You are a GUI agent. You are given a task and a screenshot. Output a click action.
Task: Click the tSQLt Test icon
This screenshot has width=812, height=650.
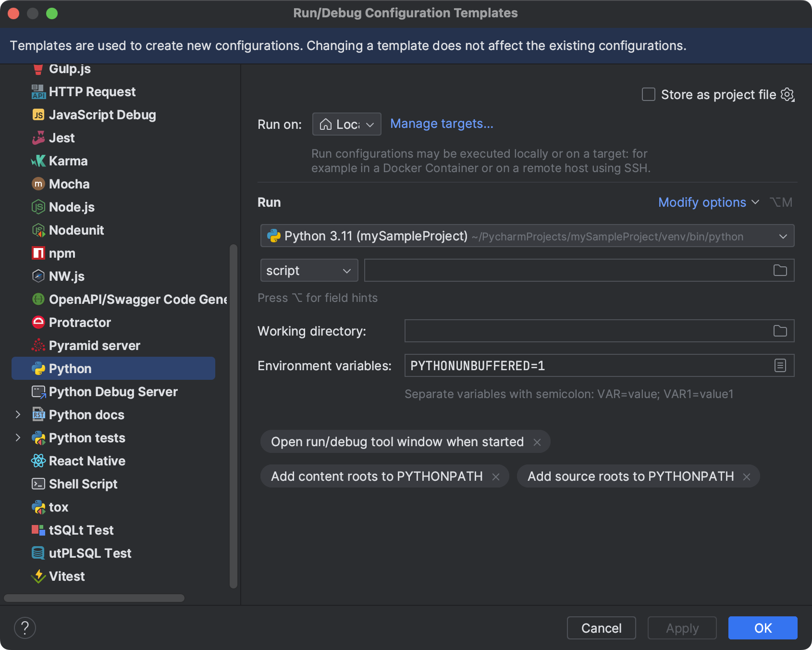pyautogui.click(x=38, y=530)
